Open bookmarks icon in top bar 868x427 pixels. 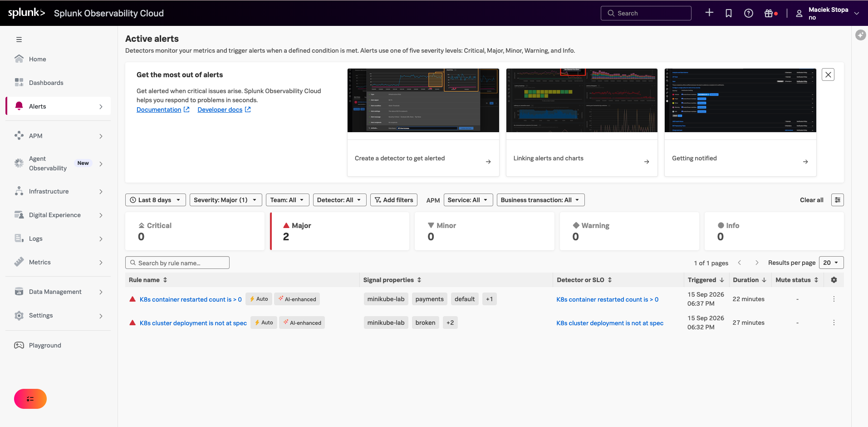(729, 13)
